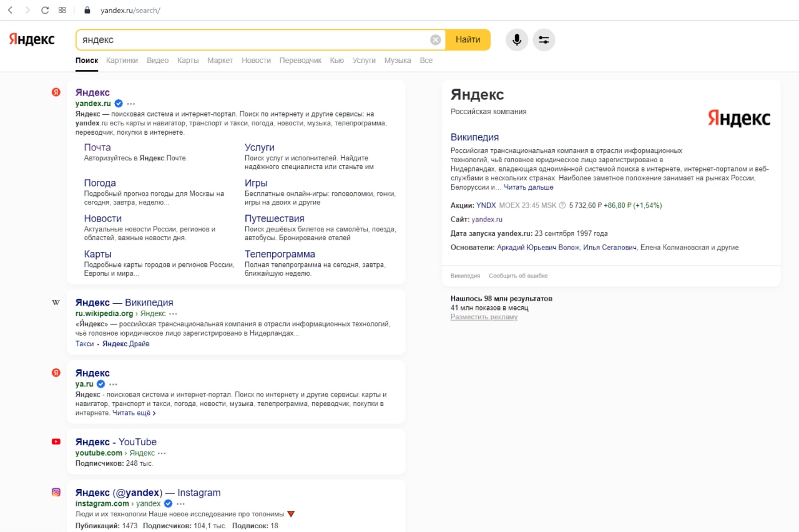The height and width of the screenshot is (532, 799).
Task: Click the Instagram favicon icon
Action: coord(56,492)
